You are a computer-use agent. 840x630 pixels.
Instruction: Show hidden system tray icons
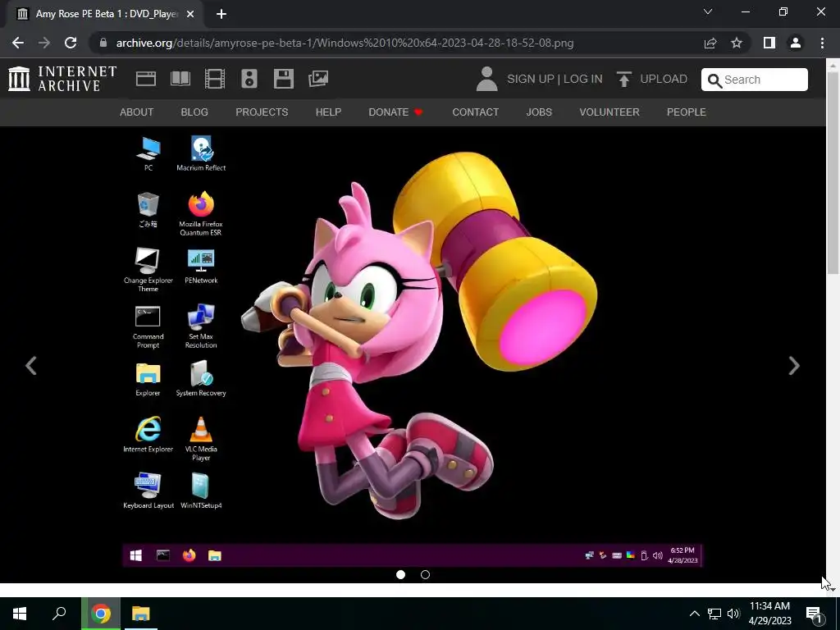[x=694, y=614]
